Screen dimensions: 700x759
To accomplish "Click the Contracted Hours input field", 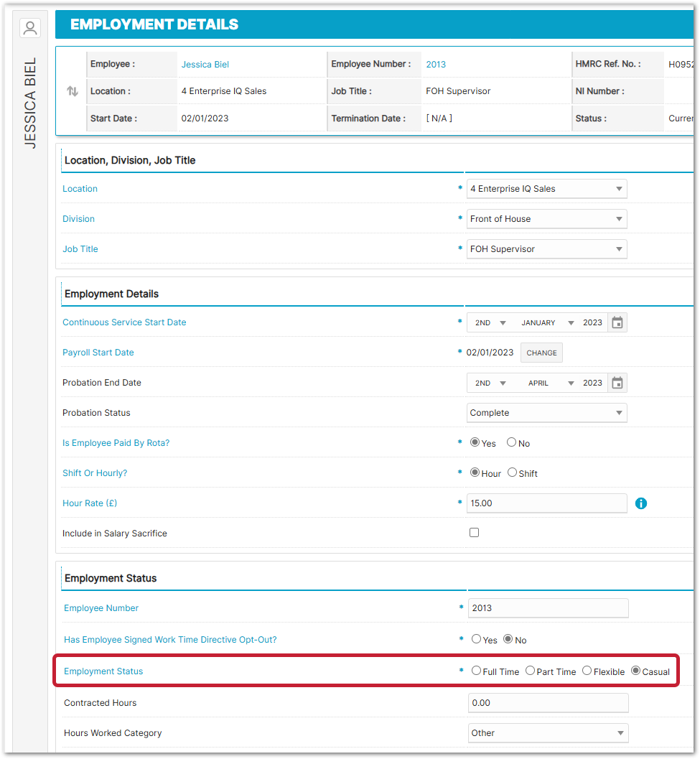I will 548,703.
